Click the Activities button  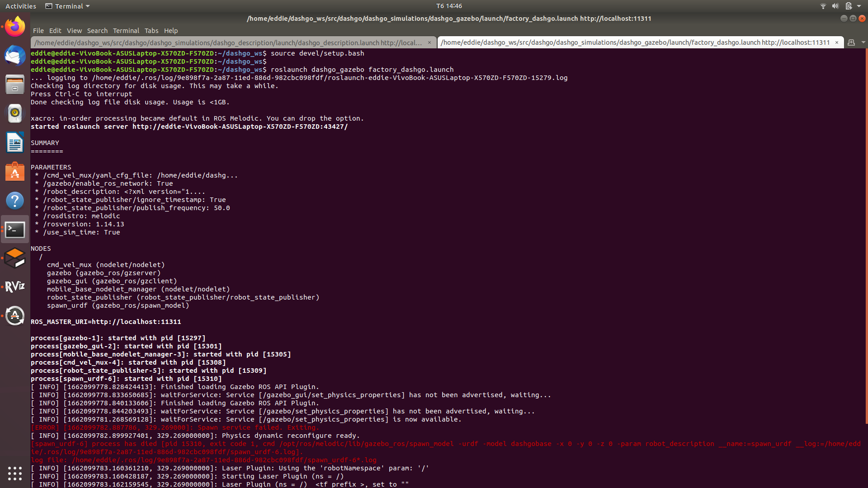tap(20, 6)
